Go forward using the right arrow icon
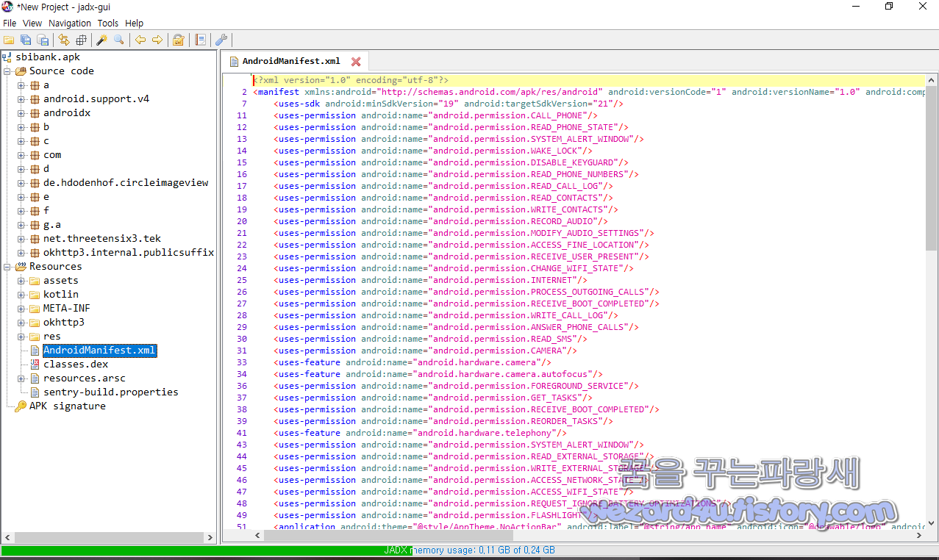 [x=157, y=40]
